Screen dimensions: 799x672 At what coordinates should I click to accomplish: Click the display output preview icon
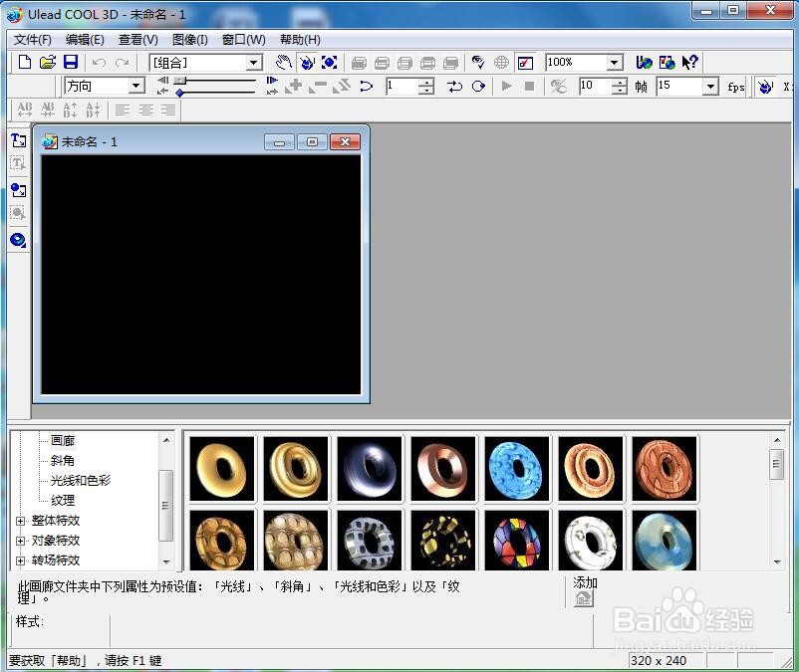tap(478, 63)
